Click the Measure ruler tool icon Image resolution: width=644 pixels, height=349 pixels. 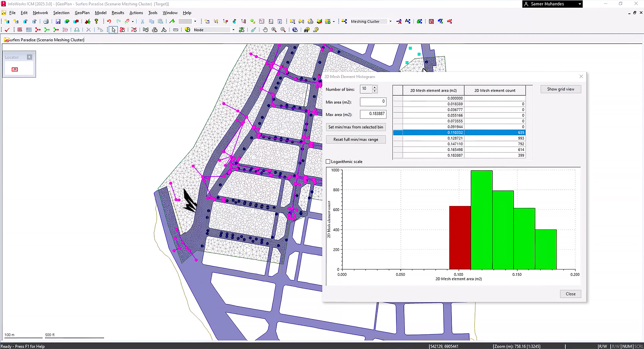(175, 30)
